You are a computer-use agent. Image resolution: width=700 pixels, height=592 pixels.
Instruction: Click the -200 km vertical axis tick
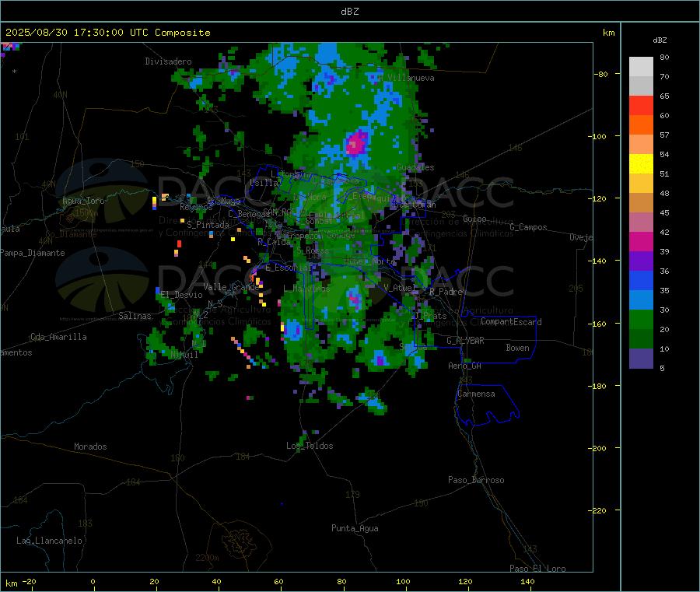[597, 448]
